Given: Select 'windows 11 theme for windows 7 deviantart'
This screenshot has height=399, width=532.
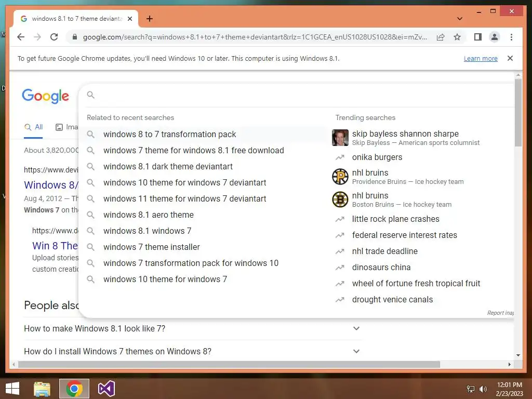Looking at the screenshot, I should [185, 199].
